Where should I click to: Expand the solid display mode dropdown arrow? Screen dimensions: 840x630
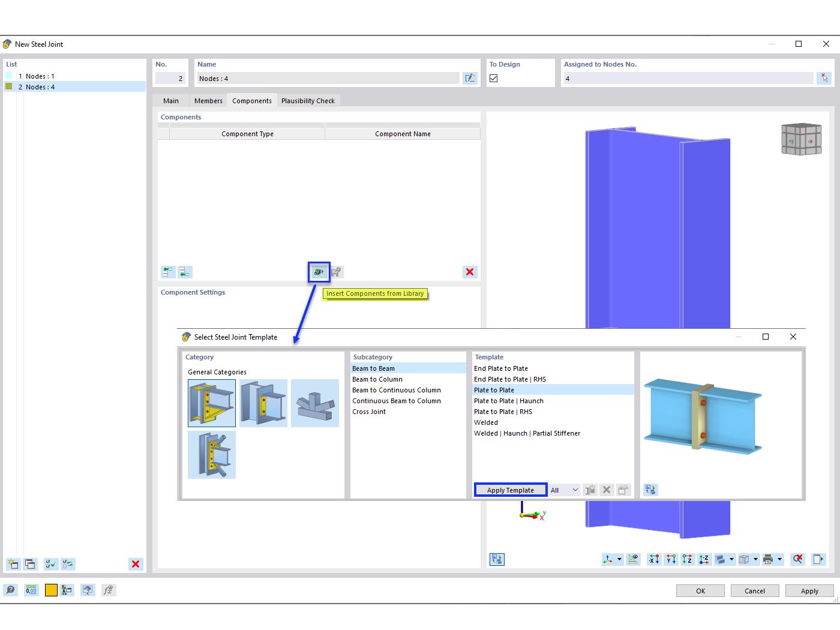tap(731, 559)
